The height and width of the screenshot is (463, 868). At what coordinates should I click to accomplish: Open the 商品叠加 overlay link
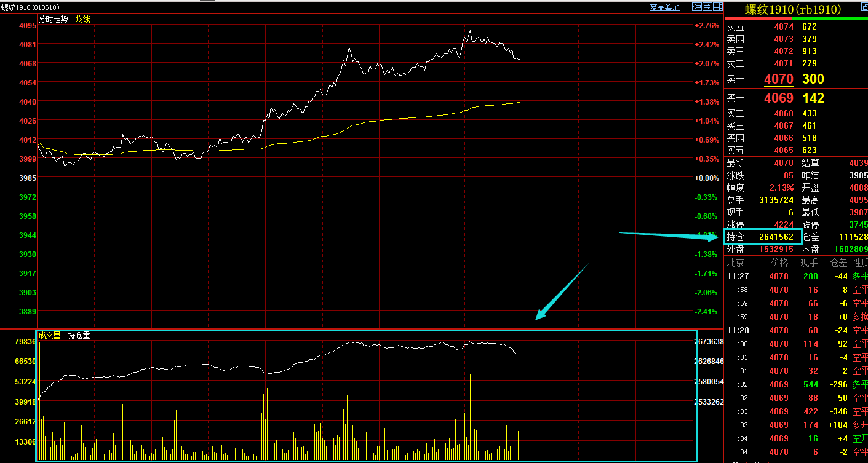664,7
